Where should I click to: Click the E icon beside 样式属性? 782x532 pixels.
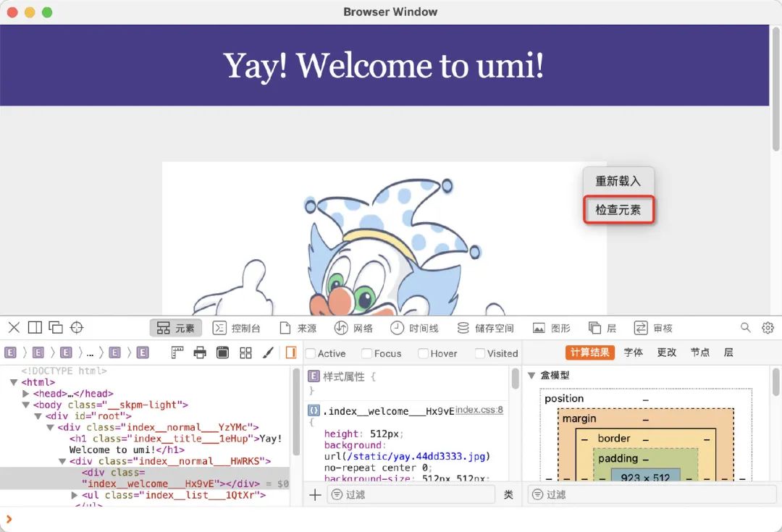pyautogui.click(x=314, y=376)
